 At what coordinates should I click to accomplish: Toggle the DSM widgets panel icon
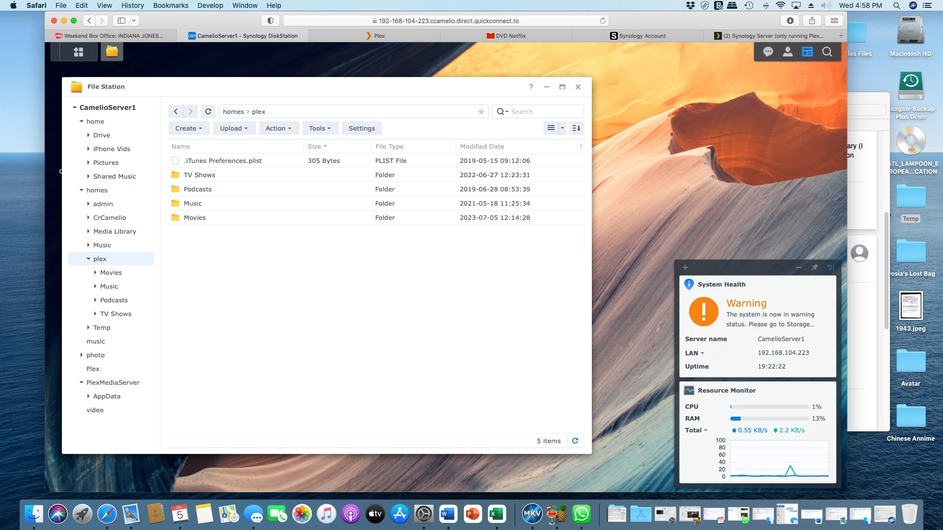(807, 52)
